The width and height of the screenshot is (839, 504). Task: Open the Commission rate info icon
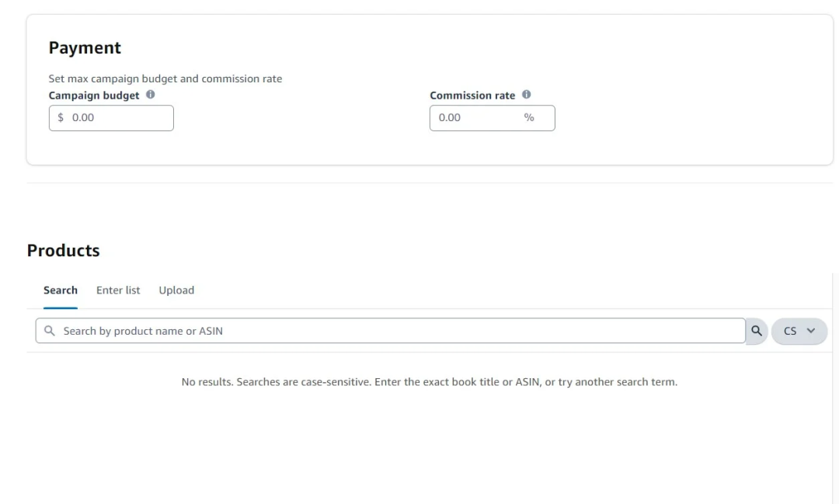tap(527, 95)
